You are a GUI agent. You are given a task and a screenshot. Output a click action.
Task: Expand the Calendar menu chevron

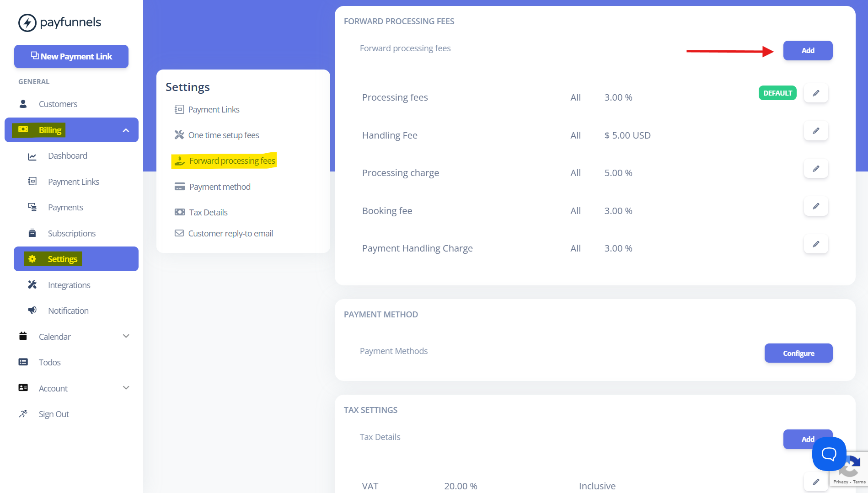coord(126,336)
